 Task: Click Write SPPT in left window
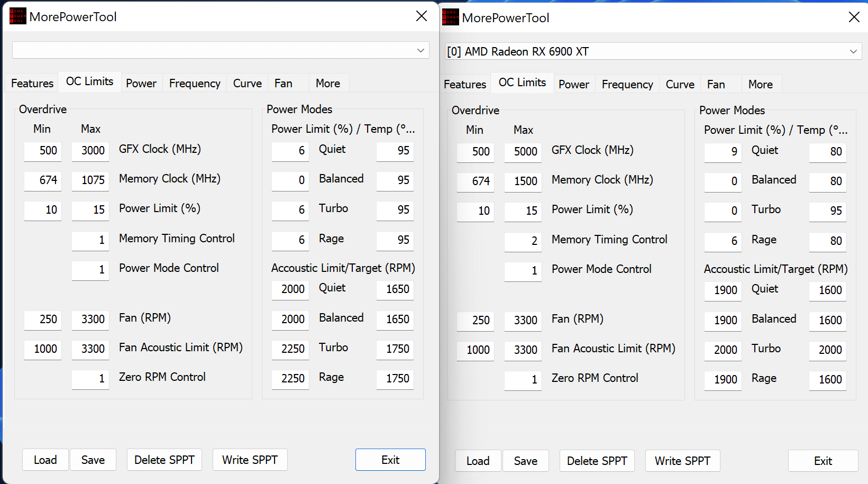click(x=250, y=460)
